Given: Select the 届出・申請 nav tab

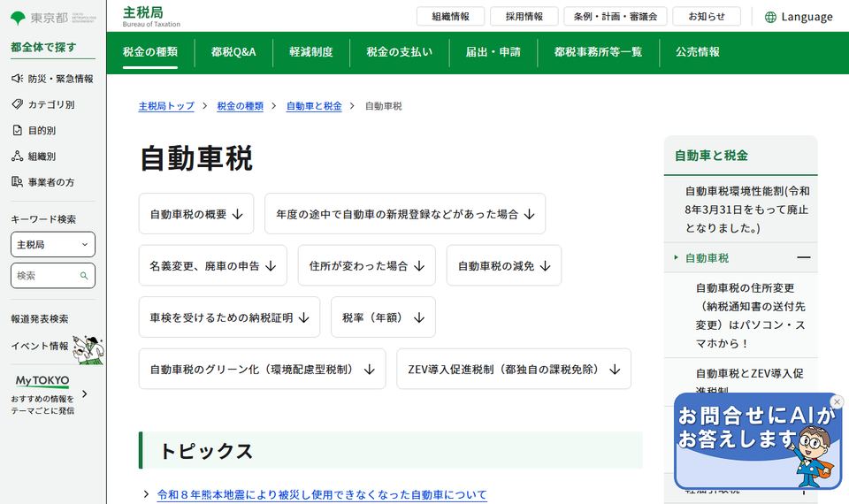Looking at the screenshot, I should click(x=493, y=52).
